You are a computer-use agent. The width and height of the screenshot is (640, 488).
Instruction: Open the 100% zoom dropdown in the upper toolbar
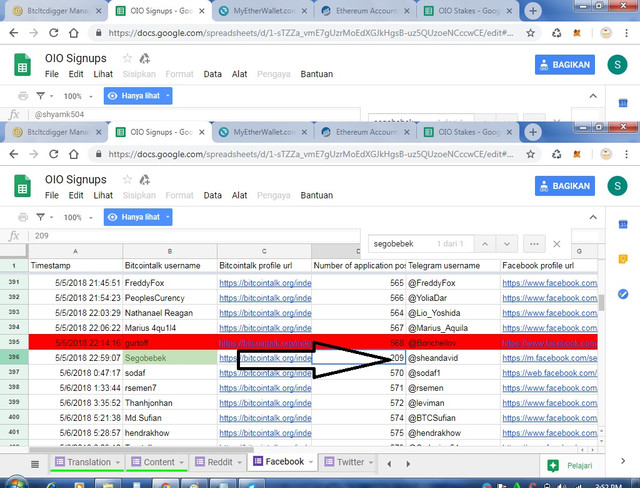(x=78, y=96)
